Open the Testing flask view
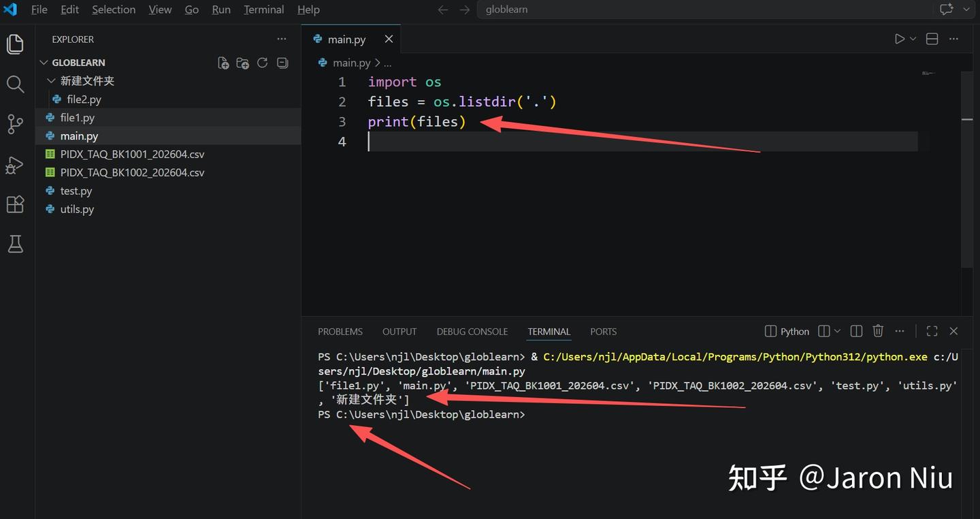This screenshot has height=519, width=980. [15, 244]
